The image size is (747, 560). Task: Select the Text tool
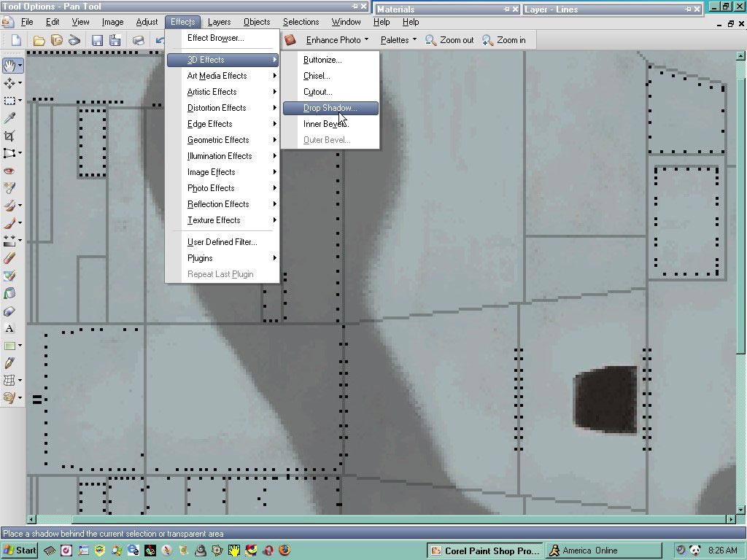tap(9, 329)
